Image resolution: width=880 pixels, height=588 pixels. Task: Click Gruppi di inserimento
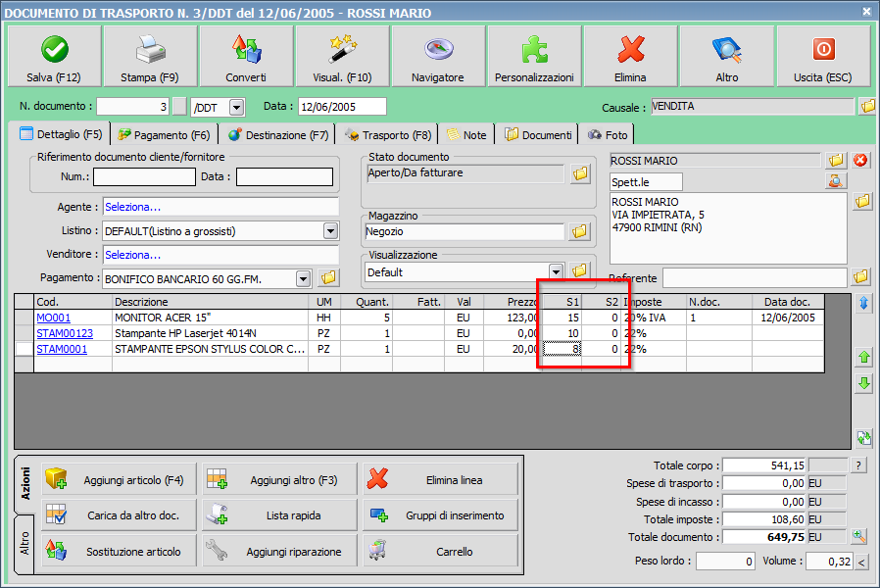(440, 515)
